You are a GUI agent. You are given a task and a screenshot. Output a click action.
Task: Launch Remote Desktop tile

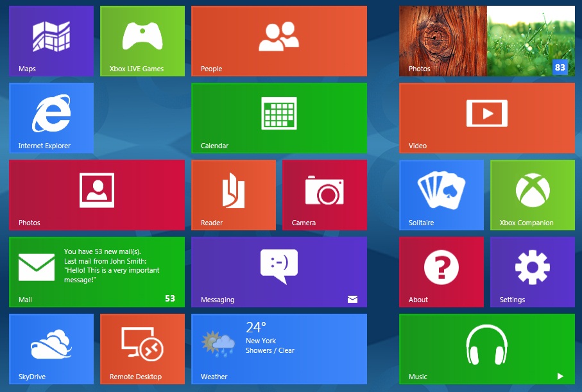point(142,349)
